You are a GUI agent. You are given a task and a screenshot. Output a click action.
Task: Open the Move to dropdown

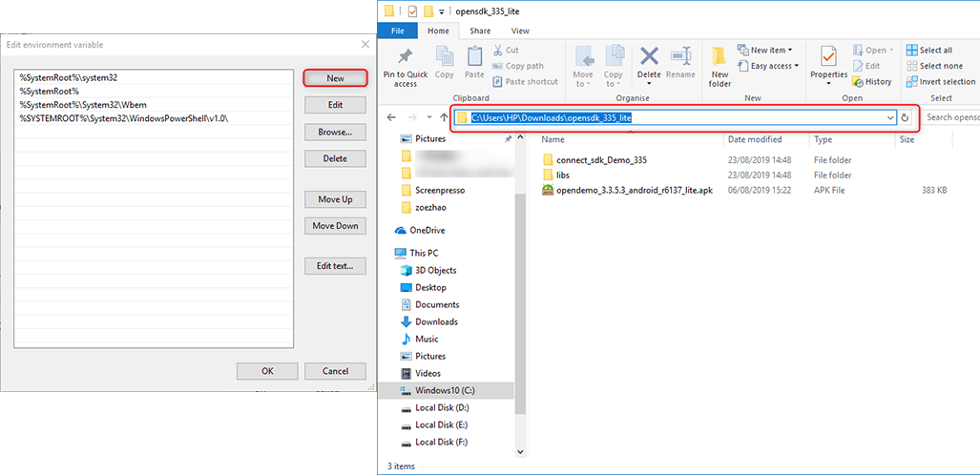tap(583, 65)
